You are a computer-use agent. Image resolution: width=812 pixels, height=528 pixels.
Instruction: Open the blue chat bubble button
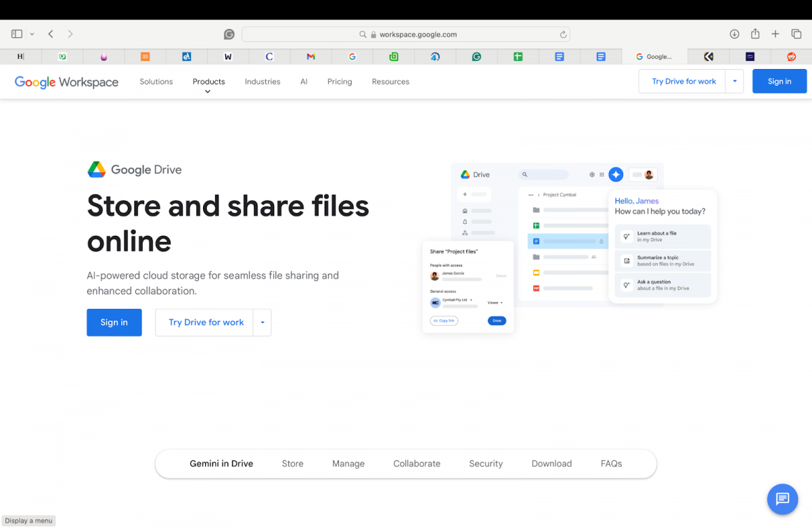coord(782,499)
